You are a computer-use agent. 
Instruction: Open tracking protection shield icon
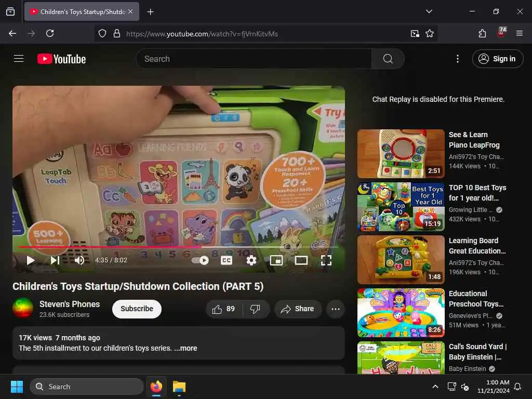coord(102,34)
